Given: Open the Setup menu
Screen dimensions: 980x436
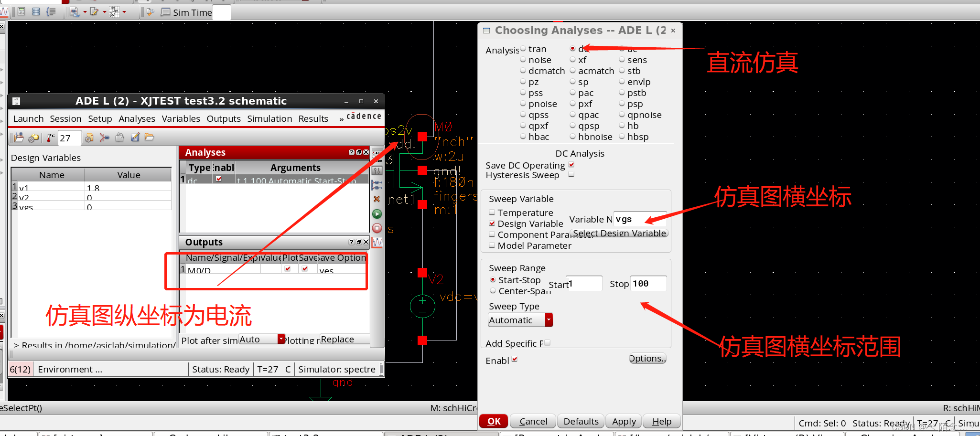Looking at the screenshot, I should coord(100,118).
